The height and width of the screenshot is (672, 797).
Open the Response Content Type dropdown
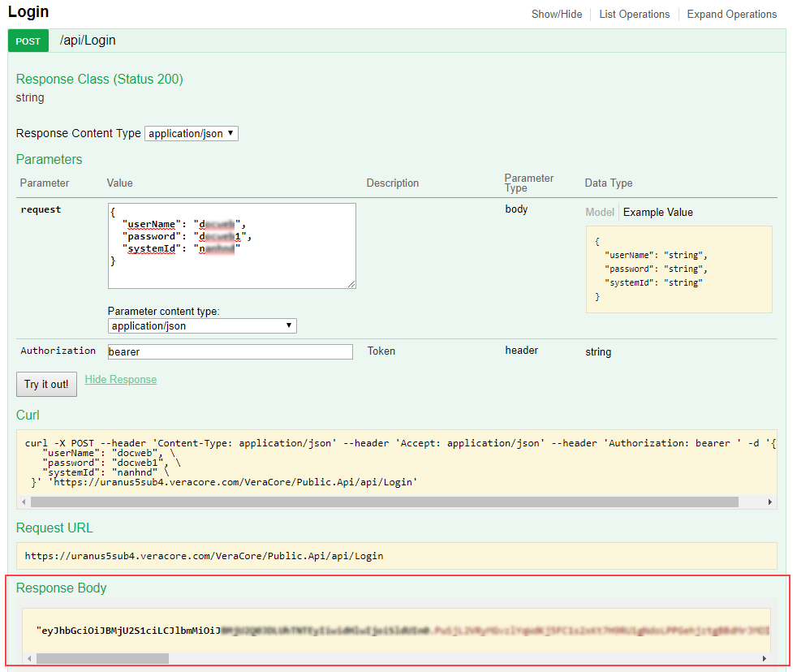click(x=192, y=134)
